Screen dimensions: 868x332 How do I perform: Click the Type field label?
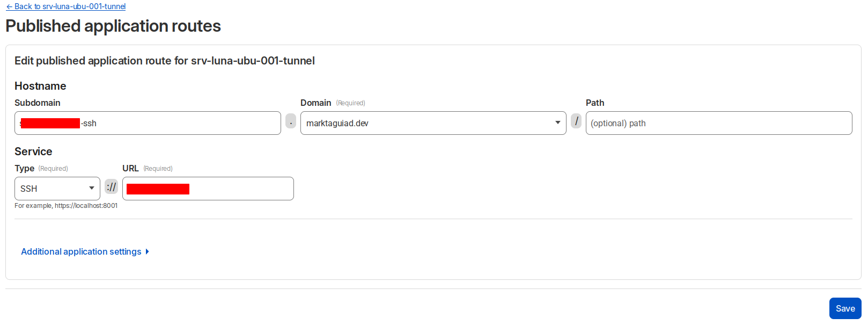pyautogui.click(x=24, y=168)
